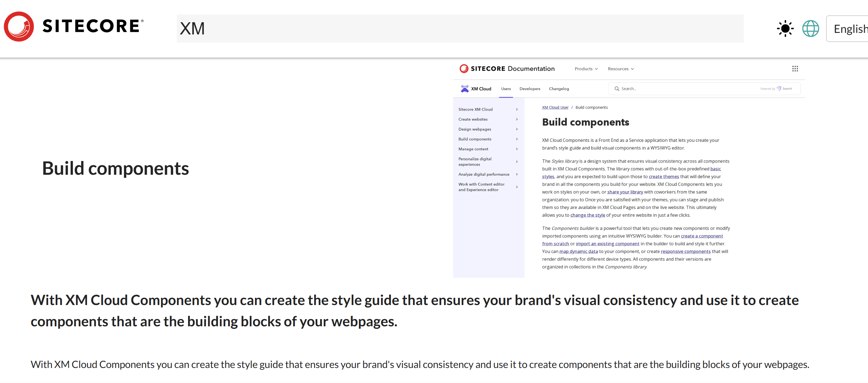This screenshot has height=383, width=868.
Task: Open the change the style link
Action: [x=588, y=215]
